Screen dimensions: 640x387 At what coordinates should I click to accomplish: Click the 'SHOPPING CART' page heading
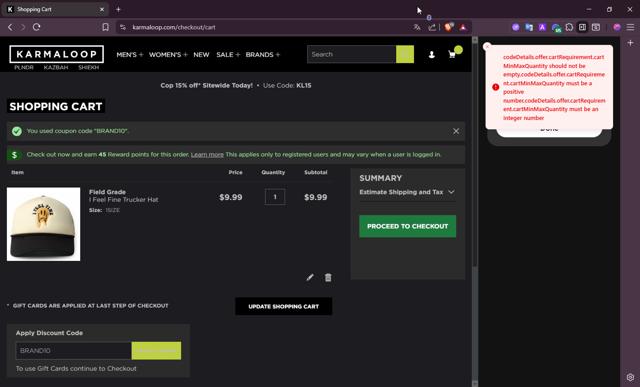(x=56, y=106)
